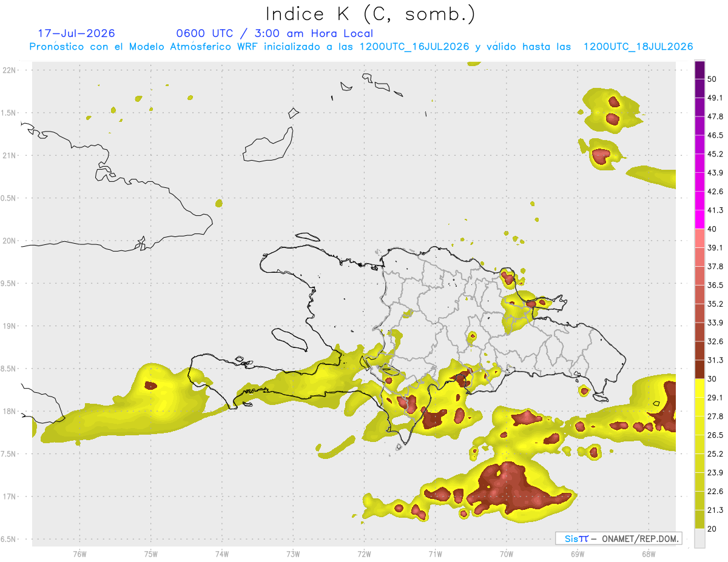Image resolution: width=728 pixels, height=562 pixels.
Task: Click the '72W' longitude label
Action: (364, 554)
